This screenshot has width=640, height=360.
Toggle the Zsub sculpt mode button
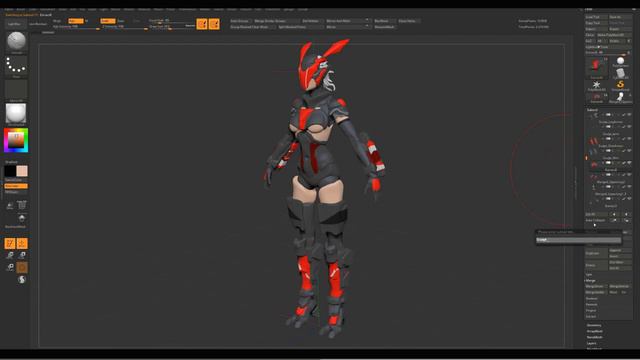121,21
